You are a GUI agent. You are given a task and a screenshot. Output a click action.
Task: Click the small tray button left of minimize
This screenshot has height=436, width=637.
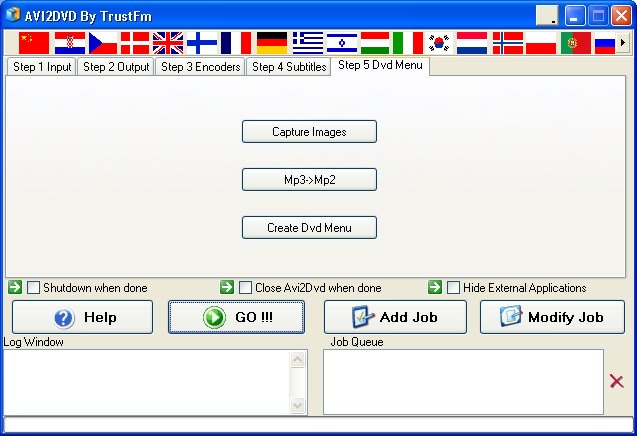pyautogui.click(x=547, y=16)
